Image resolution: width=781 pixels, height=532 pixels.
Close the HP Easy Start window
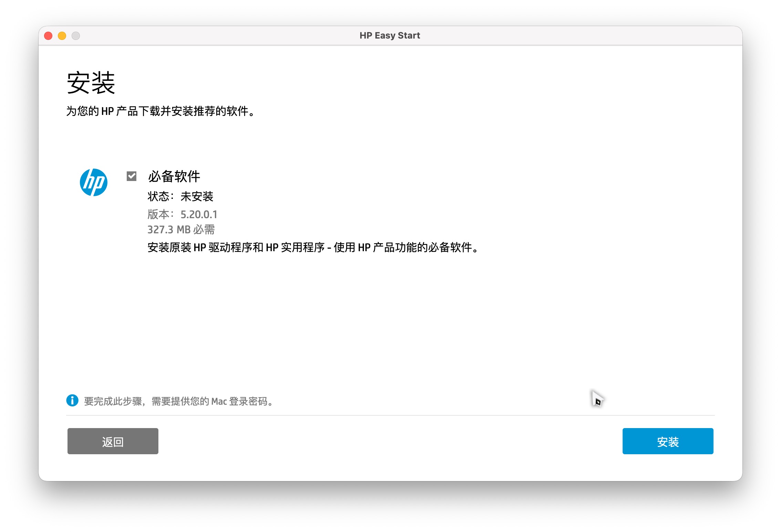[49, 36]
